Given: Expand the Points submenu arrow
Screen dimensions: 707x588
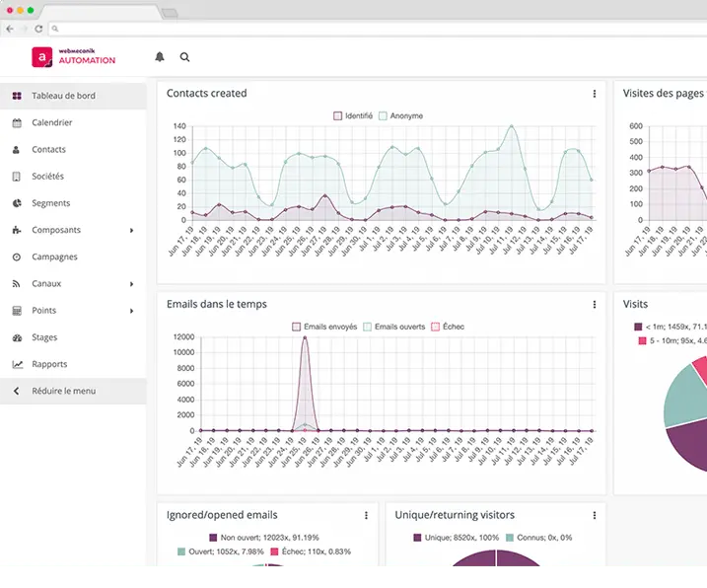Looking at the screenshot, I should point(132,311).
